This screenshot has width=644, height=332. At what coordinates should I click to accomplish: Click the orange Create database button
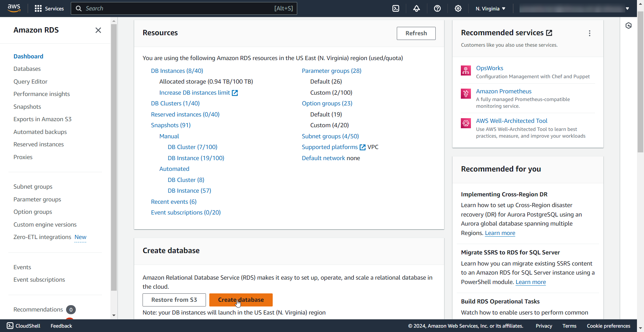click(241, 300)
